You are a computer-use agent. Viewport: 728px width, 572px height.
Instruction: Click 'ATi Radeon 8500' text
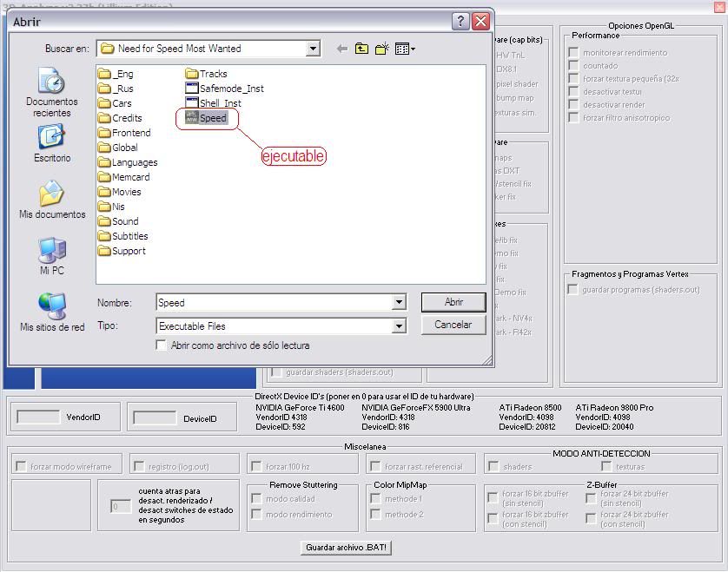[x=530, y=407]
